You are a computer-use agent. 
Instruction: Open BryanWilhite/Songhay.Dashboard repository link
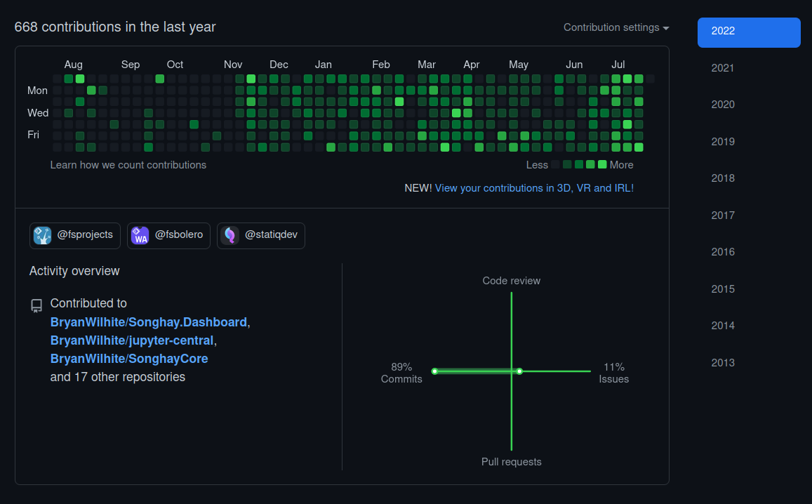(x=149, y=322)
